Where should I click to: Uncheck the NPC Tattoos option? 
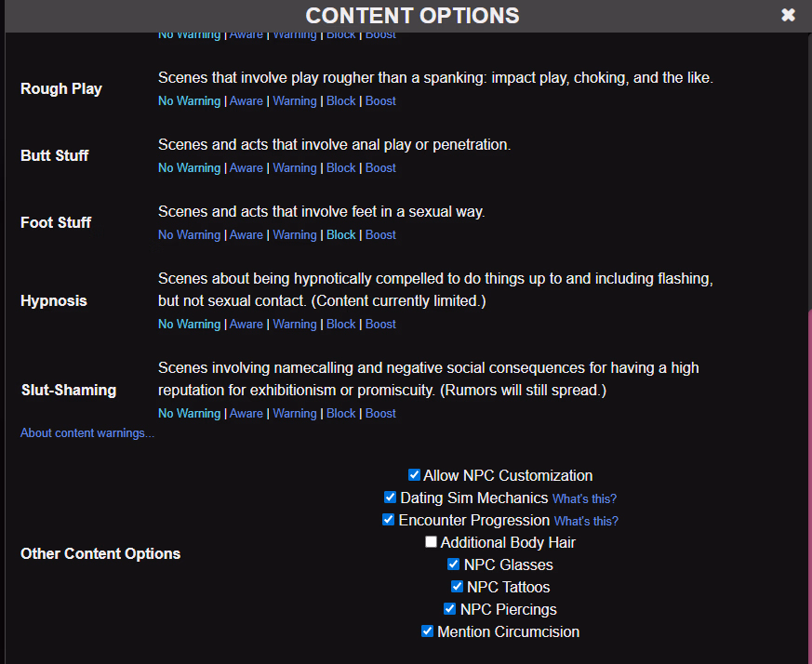point(458,587)
